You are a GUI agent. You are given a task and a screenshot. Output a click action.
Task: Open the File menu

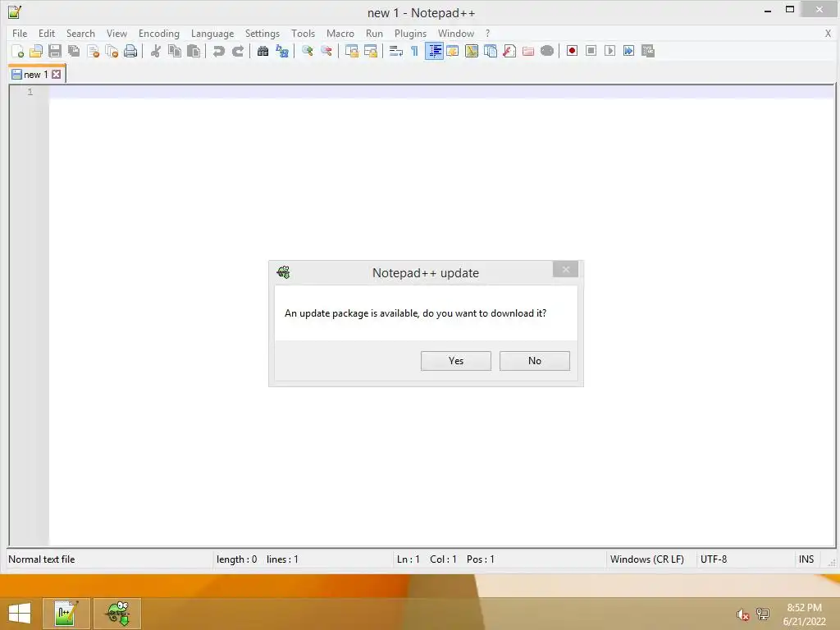coord(20,33)
